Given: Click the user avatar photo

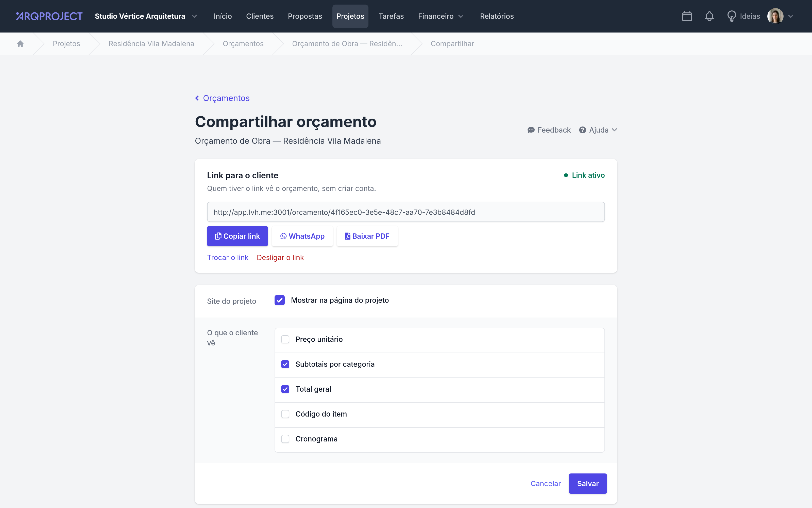Looking at the screenshot, I should pos(775,16).
